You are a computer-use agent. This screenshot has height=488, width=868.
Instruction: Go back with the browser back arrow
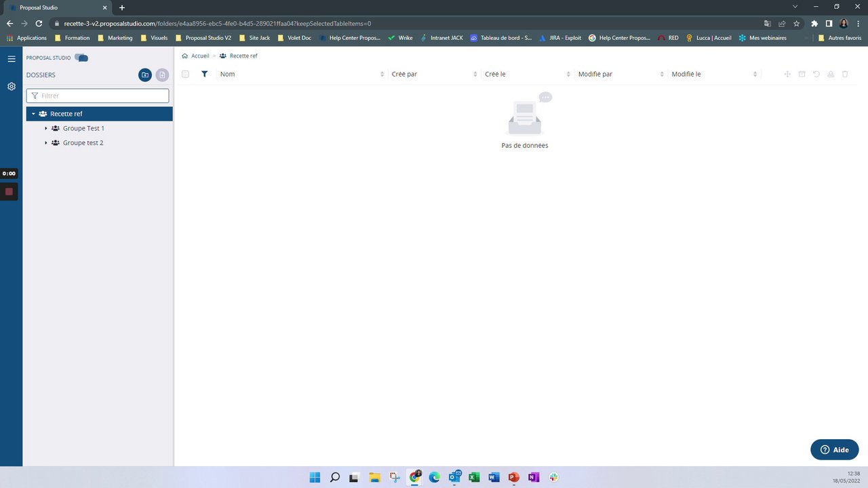pyautogui.click(x=9, y=23)
